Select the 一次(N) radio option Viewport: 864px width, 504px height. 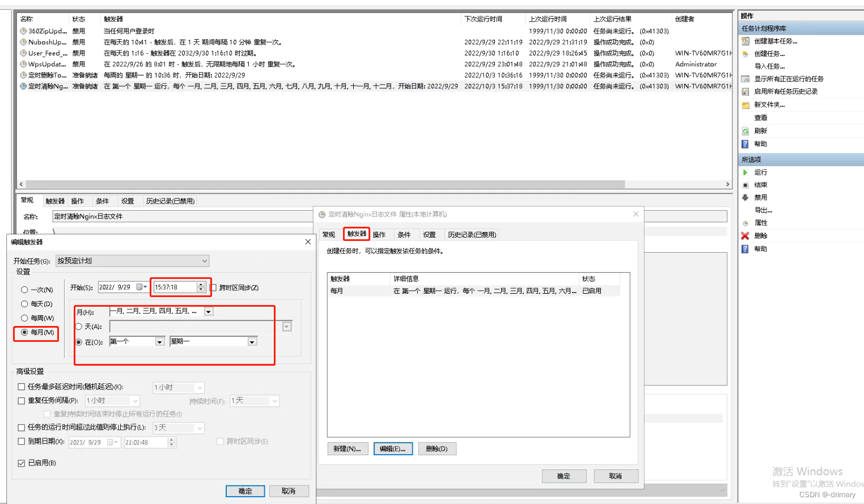(x=24, y=290)
